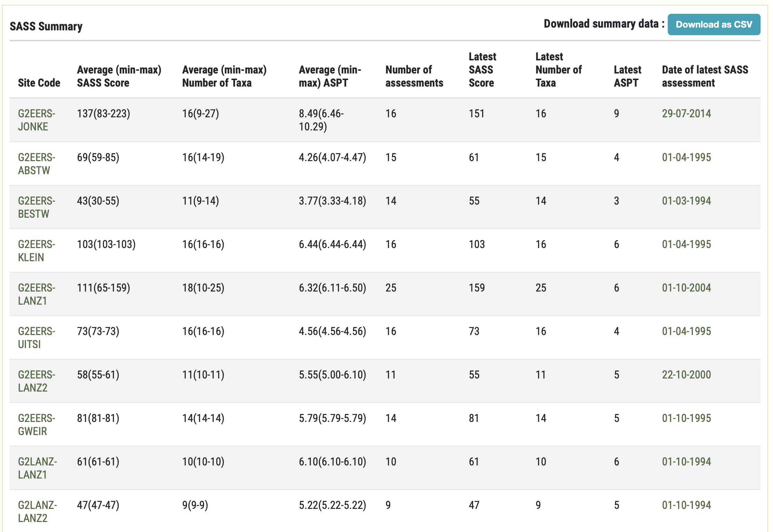
Task: Select latest SASS score 151 cell
Action: 477,114
